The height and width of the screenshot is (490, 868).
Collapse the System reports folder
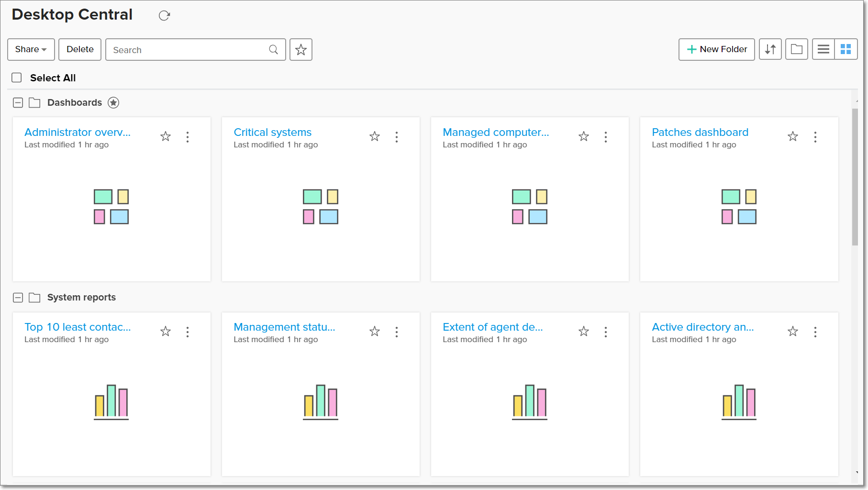click(x=18, y=298)
